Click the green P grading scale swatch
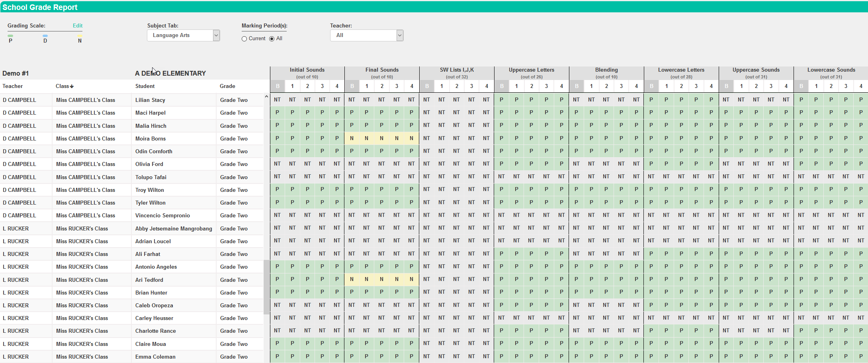Screen dimensions: 868x363 coord(10,36)
